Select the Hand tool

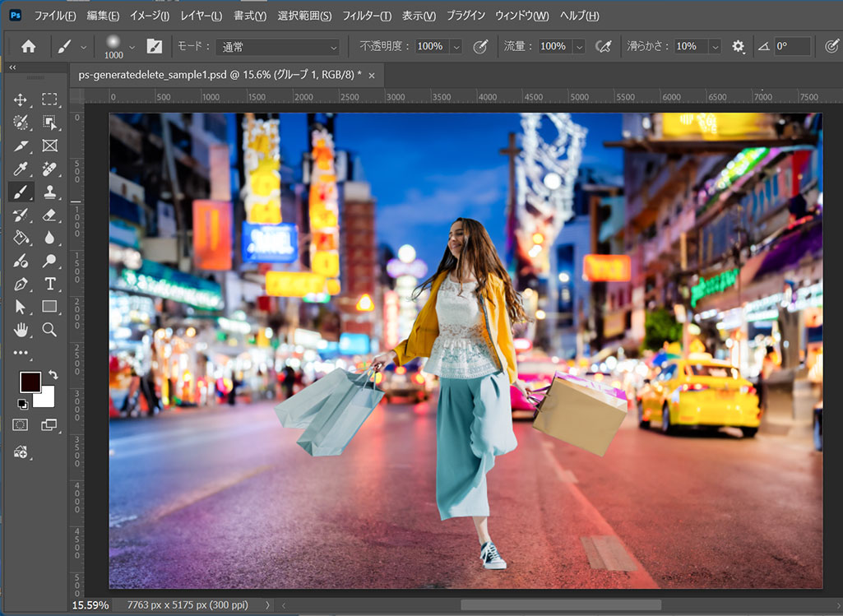21,330
